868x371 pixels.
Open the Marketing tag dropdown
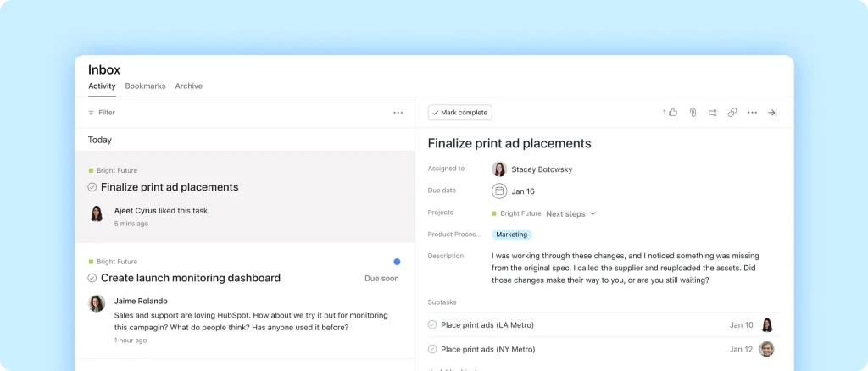tap(511, 235)
